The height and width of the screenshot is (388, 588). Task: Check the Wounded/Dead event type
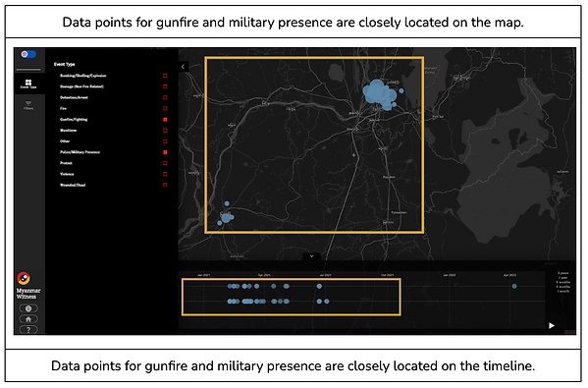165,185
